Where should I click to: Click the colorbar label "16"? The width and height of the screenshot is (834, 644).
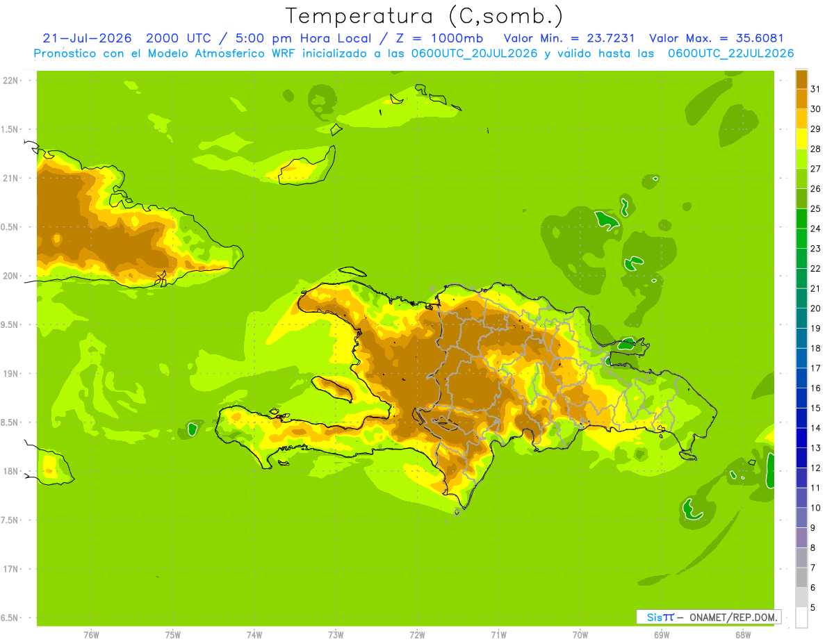(815, 388)
